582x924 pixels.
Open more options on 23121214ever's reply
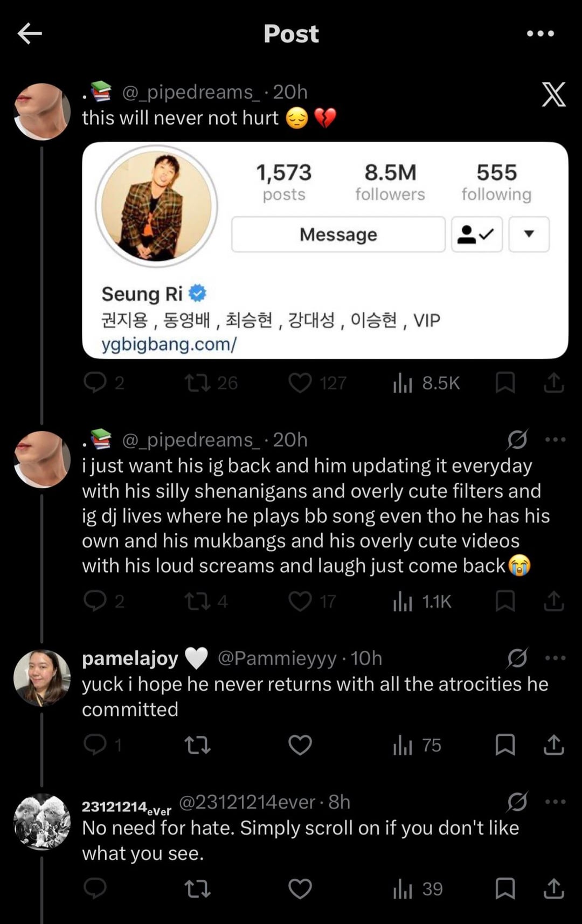(556, 802)
